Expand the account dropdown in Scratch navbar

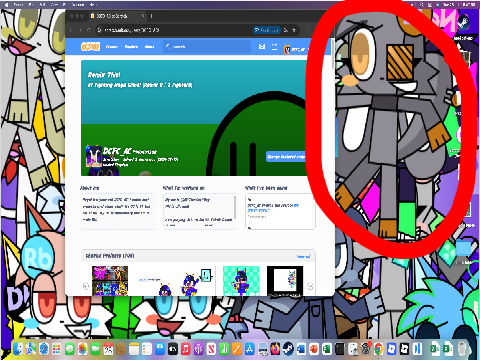tap(297, 49)
